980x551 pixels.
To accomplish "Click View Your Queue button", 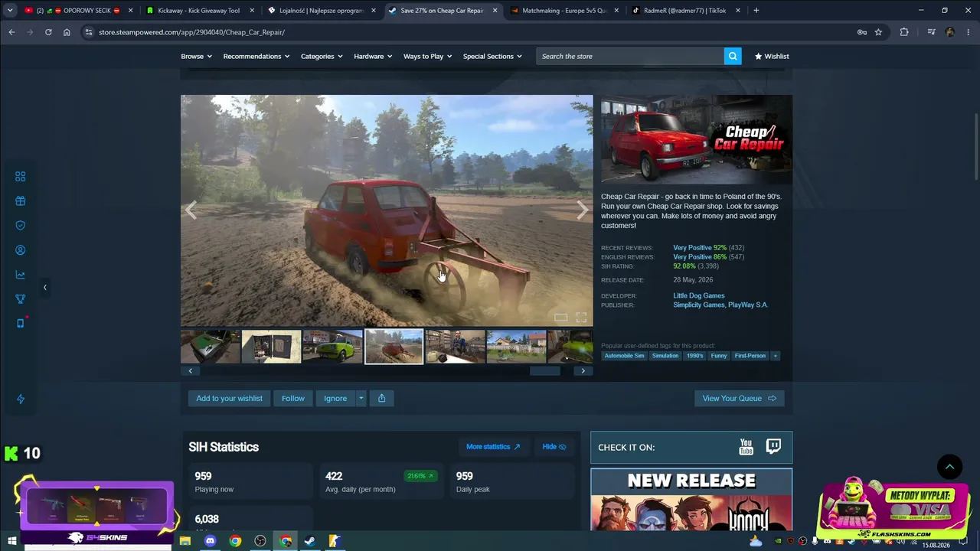I will (x=740, y=398).
